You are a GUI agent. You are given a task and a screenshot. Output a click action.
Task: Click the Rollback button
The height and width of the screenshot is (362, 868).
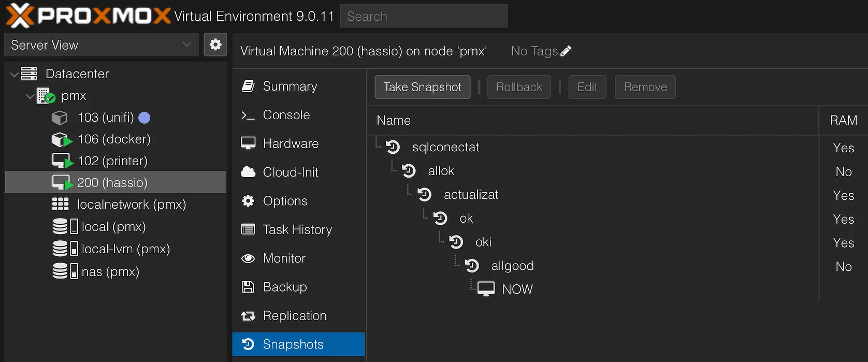(519, 87)
